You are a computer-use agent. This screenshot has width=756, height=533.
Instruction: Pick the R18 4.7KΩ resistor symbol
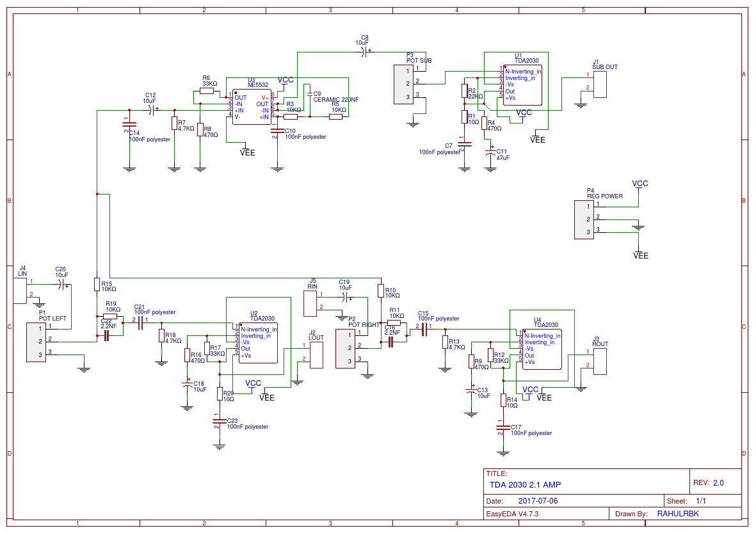[x=161, y=335]
